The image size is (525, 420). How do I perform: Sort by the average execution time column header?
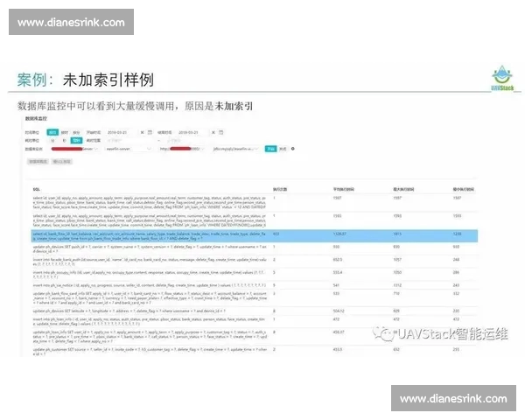pos(343,190)
